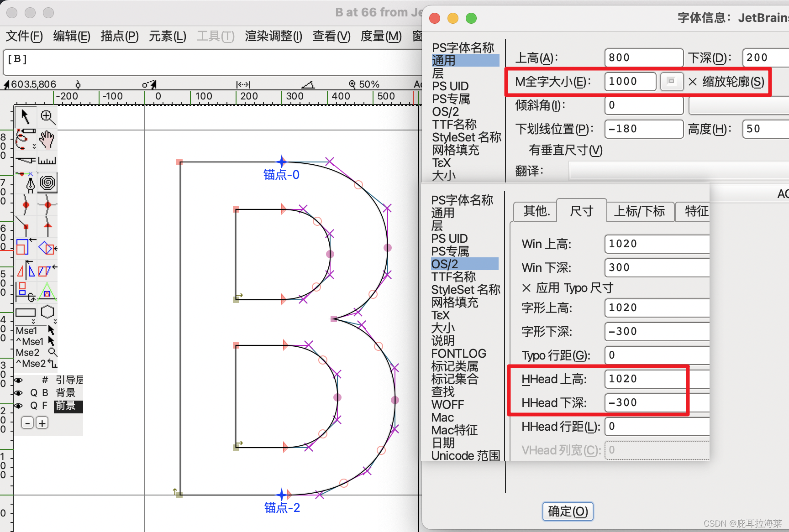This screenshot has height=532, width=789.
Task: Select the HV curve point tool
Action: (47, 204)
